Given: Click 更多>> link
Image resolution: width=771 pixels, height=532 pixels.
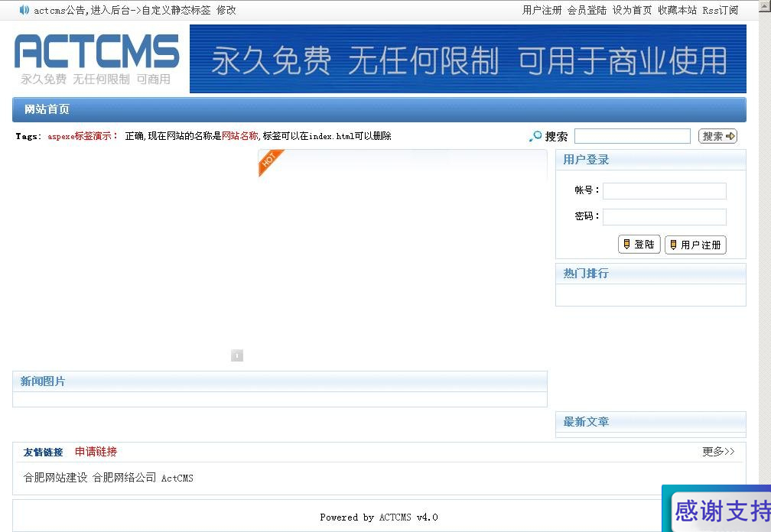Looking at the screenshot, I should (718, 452).
